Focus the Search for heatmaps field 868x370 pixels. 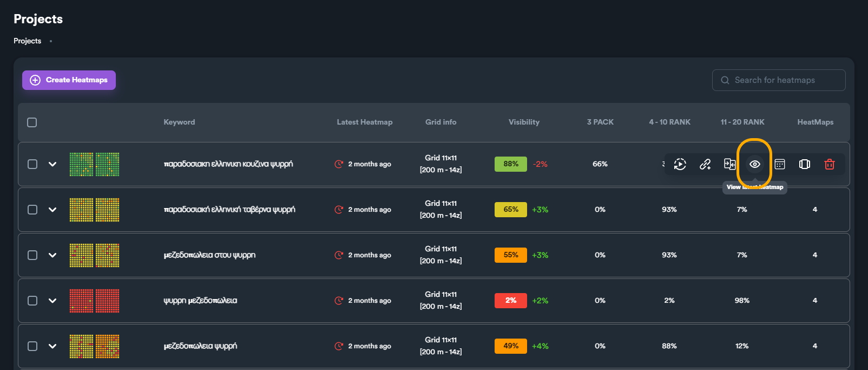(779, 80)
